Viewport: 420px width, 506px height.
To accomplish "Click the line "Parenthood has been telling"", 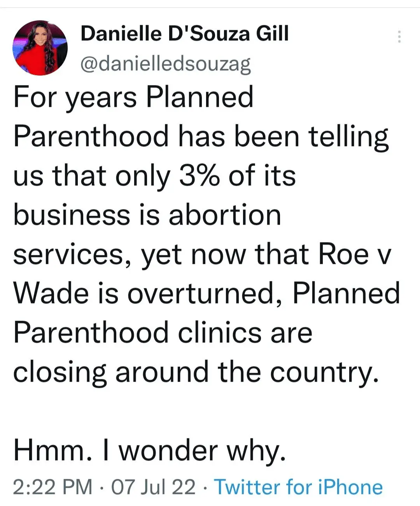I will tap(201, 137).
